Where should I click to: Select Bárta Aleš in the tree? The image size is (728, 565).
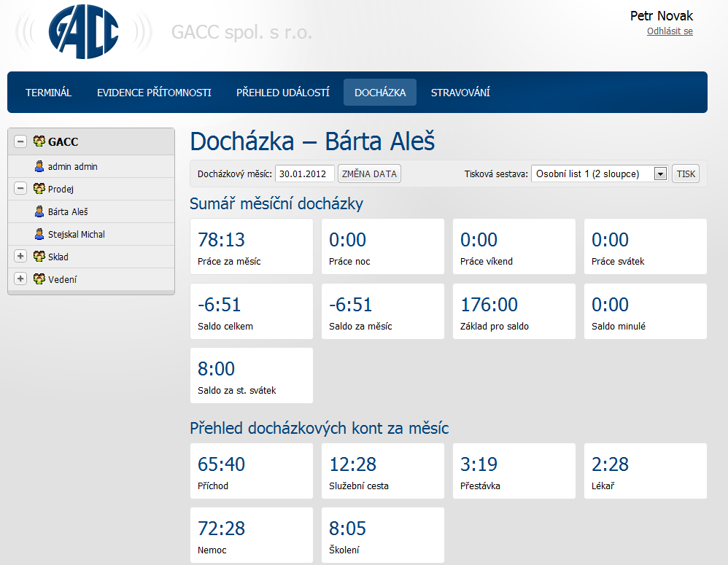[x=68, y=212]
